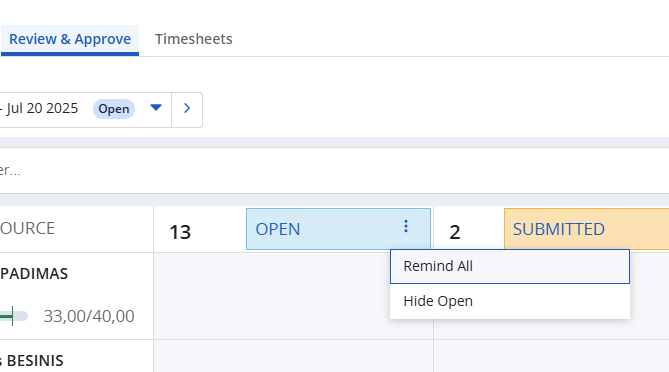
Task: Click the 2 submitted count
Action: (455, 232)
